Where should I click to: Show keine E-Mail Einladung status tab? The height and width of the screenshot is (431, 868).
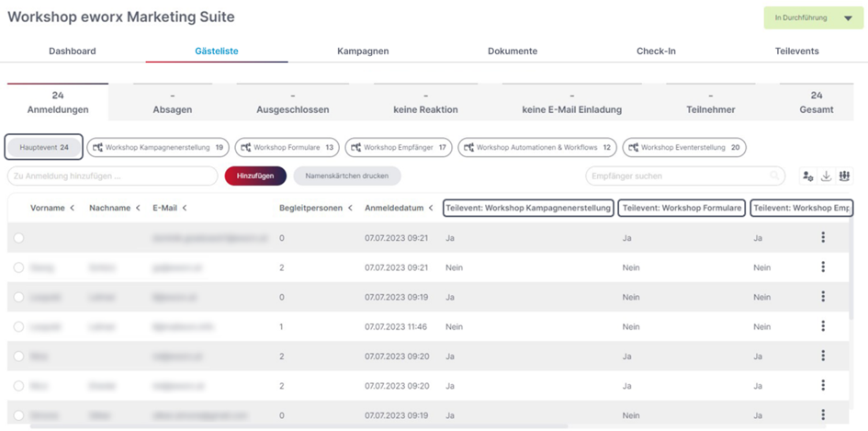(572, 103)
